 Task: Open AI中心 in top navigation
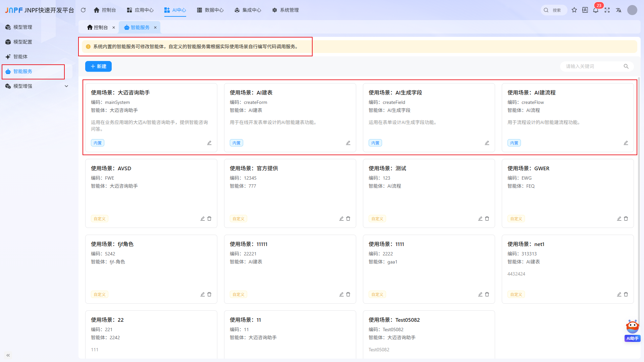tap(175, 10)
